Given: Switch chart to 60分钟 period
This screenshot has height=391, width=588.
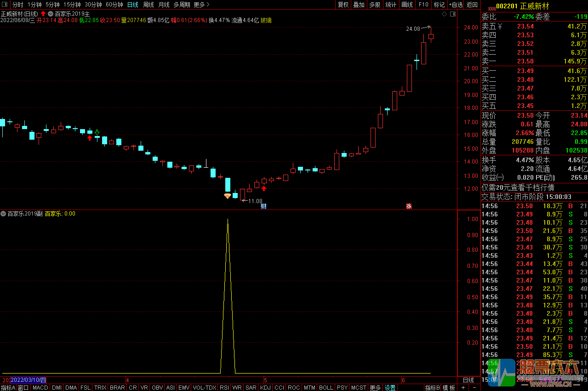Looking at the screenshot, I should (x=114, y=5).
